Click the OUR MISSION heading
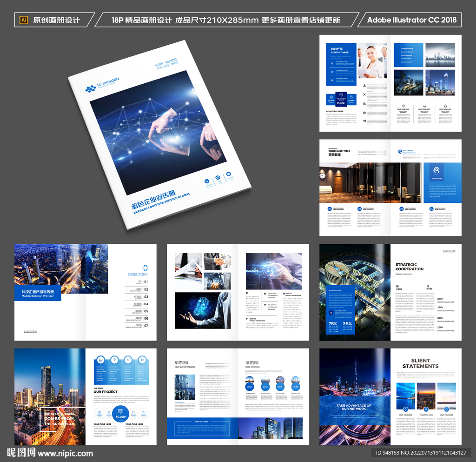This screenshot has height=462, width=476. coord(253,367)
